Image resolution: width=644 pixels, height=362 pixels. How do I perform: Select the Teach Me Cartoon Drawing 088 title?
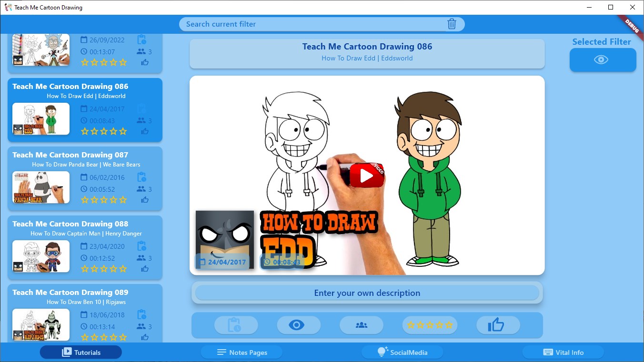(x=70, y=224)
